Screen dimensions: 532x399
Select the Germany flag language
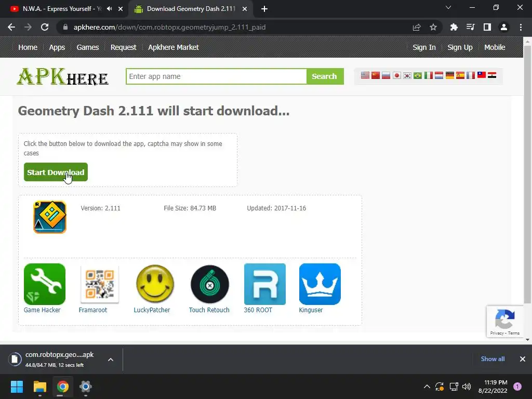(450, 75)
